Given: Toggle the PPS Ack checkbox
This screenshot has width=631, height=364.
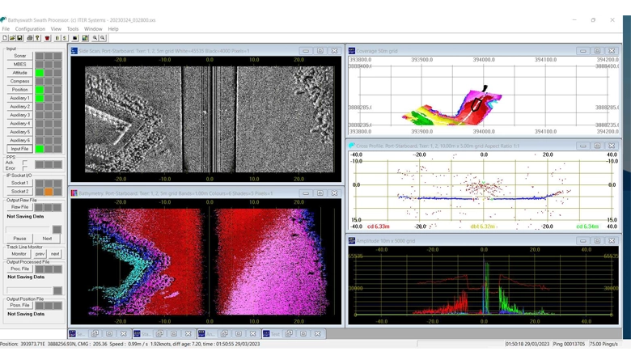Looking at the screenshot, I should point(25,163).
